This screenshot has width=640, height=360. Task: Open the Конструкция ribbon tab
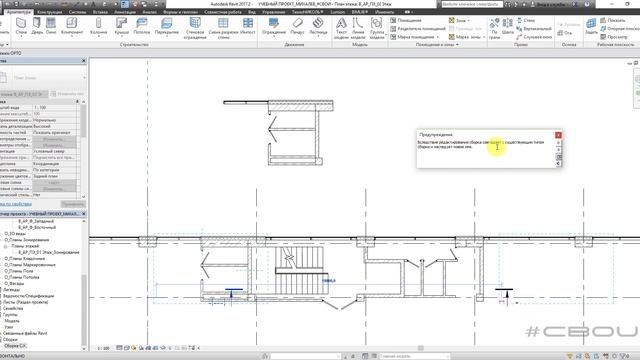[49, 12]
